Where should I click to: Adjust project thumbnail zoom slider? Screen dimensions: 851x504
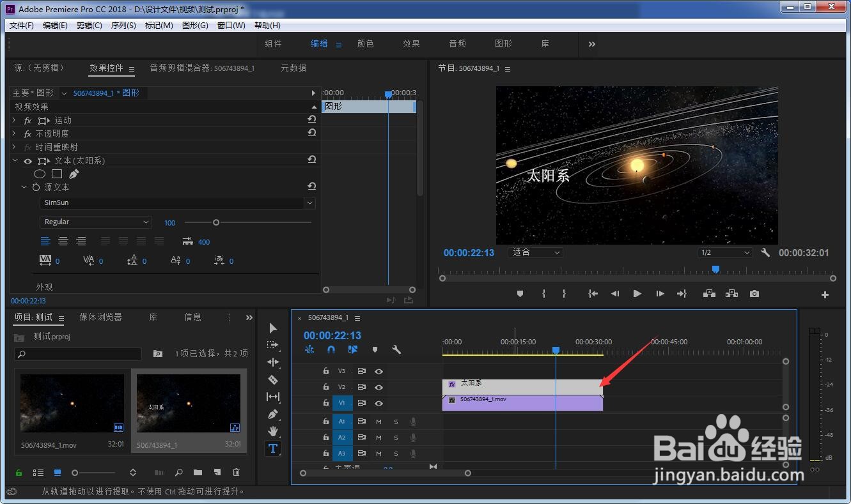click(75, 473)
